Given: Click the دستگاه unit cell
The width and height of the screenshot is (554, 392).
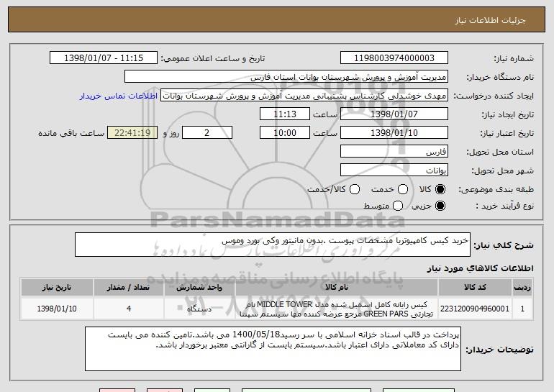Looking at the screenshot, I should pos(199,309).
